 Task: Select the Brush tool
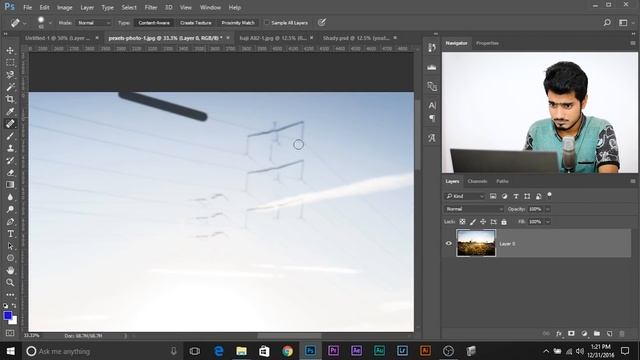[x=10, y=136]
